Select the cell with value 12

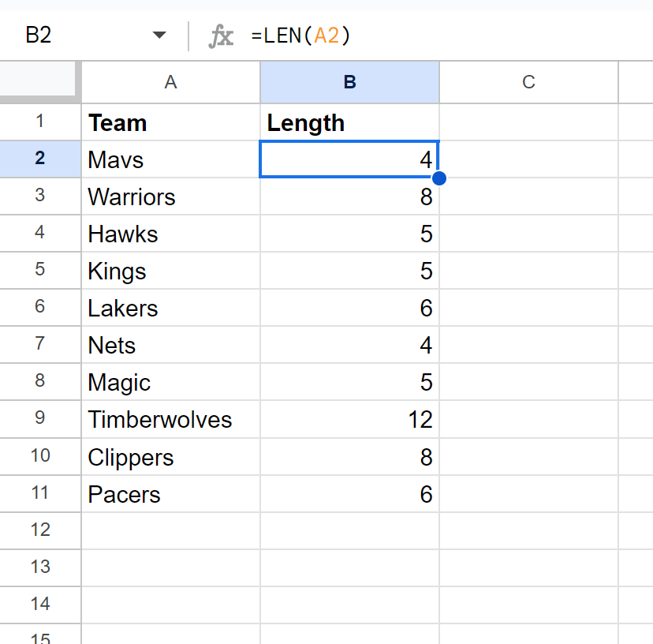[x=349, y=419]
